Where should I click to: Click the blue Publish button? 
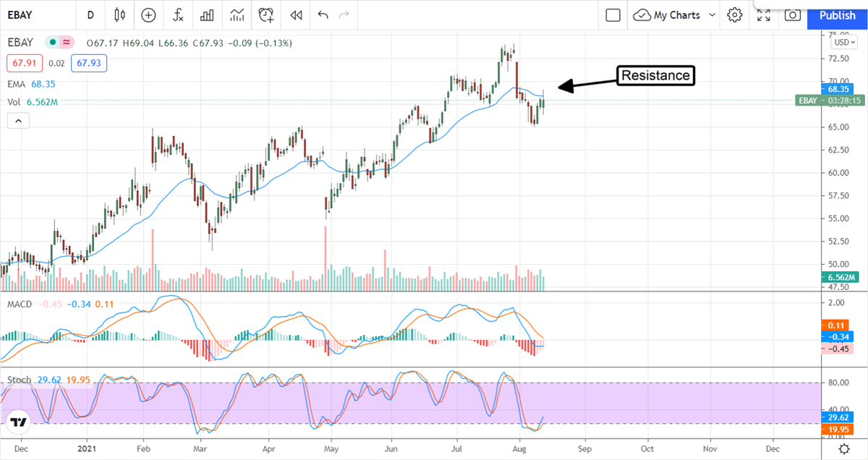pyautogui.click(x=838, y=15)
